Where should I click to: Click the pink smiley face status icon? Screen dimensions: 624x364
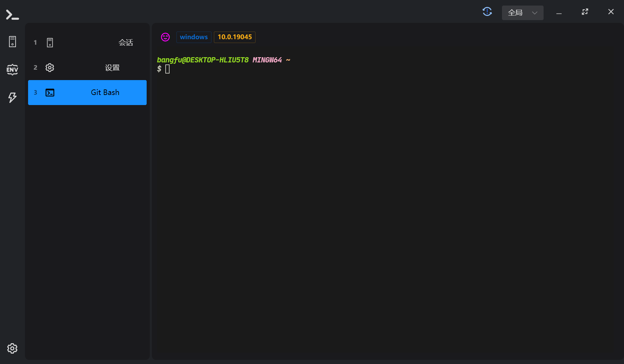165,37
